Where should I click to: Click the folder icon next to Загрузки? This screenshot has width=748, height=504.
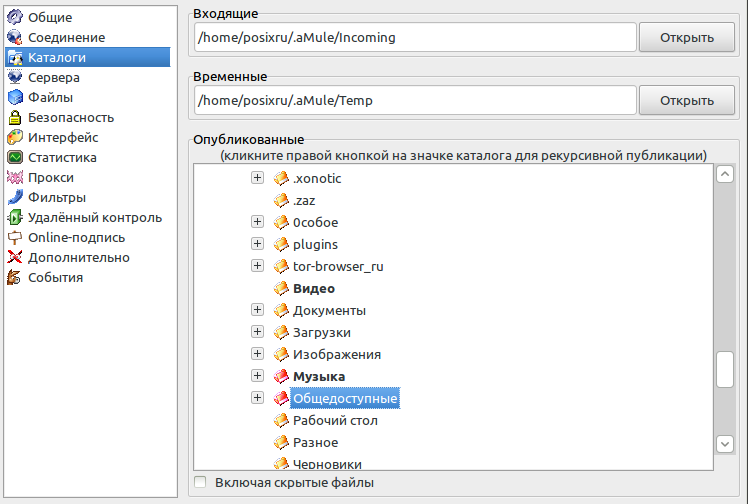[x=281, y=332]
